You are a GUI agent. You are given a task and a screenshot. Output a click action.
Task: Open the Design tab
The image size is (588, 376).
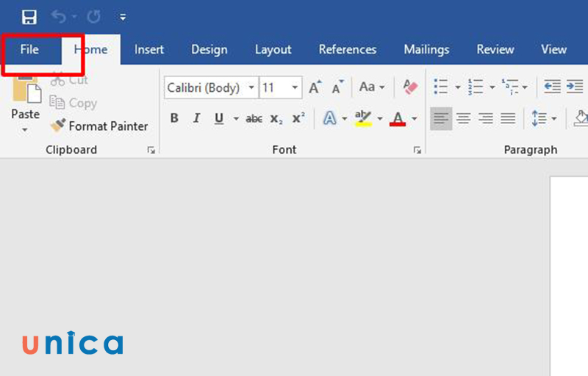pos(209,49)
